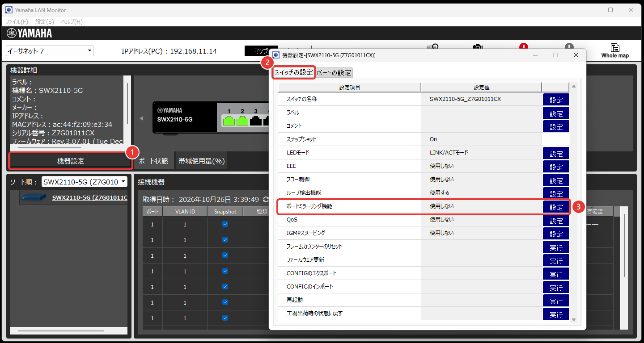Click the camera snapshot toolbar icon
Viewport: 644px width, 343px height.
[478, 47]
